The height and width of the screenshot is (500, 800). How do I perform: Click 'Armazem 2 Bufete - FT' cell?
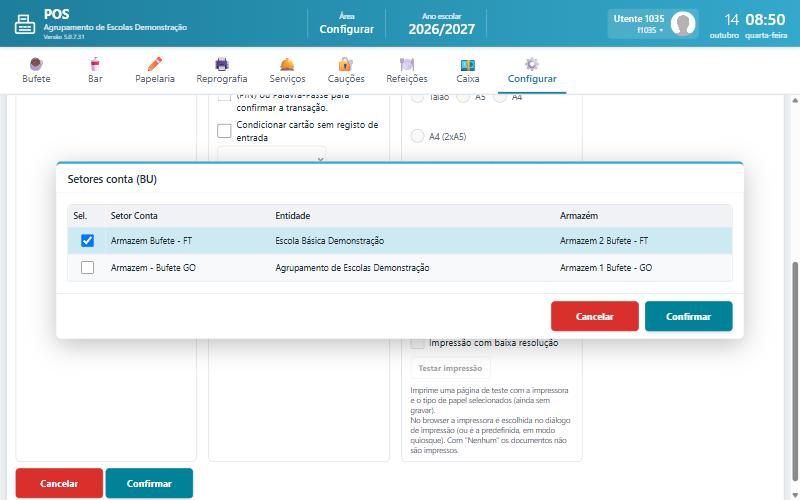coord(604,240)
